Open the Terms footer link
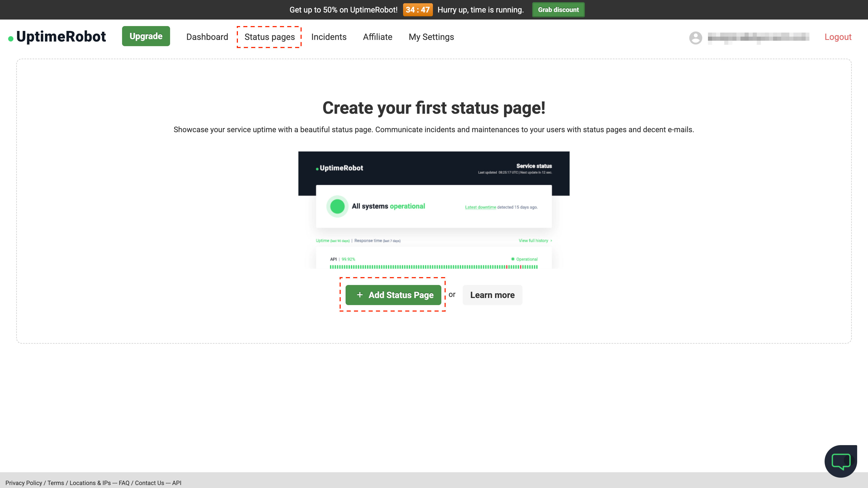 (56, 483)
